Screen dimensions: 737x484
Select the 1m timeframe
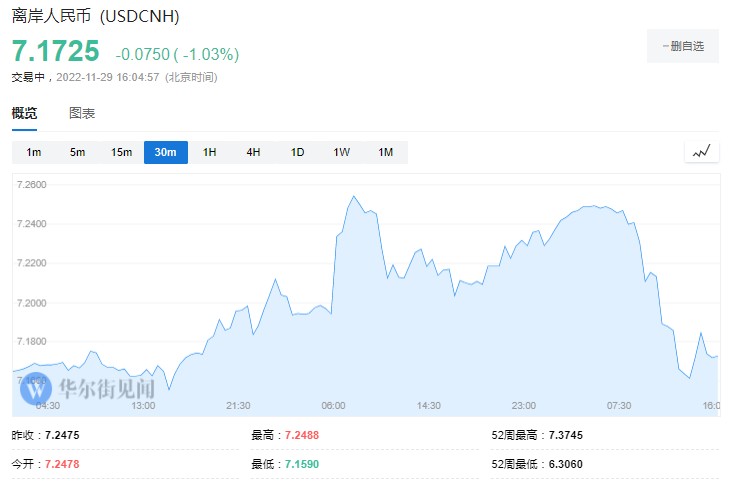pos(34,152)
